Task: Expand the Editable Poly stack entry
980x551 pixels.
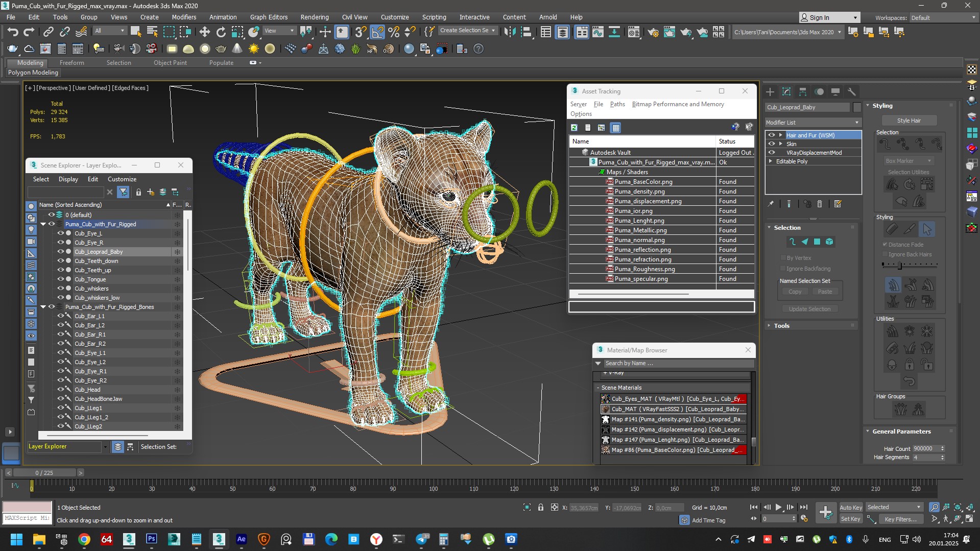Action: click(771, 161)
